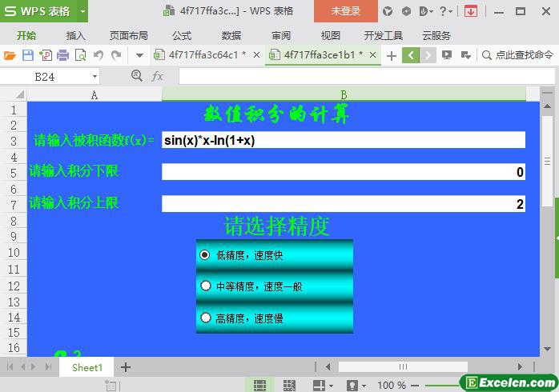Click the Sheet1 sheet tab

[x=87, y=367]
